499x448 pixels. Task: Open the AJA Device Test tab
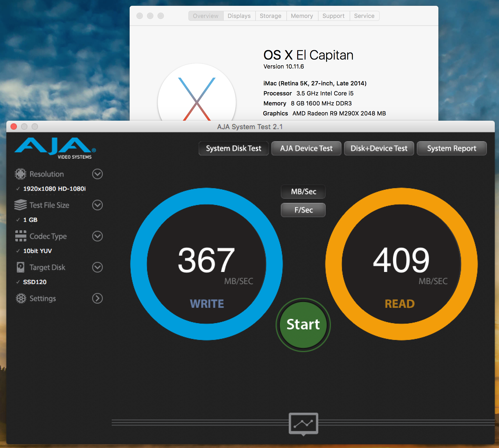tap(306, 148)
